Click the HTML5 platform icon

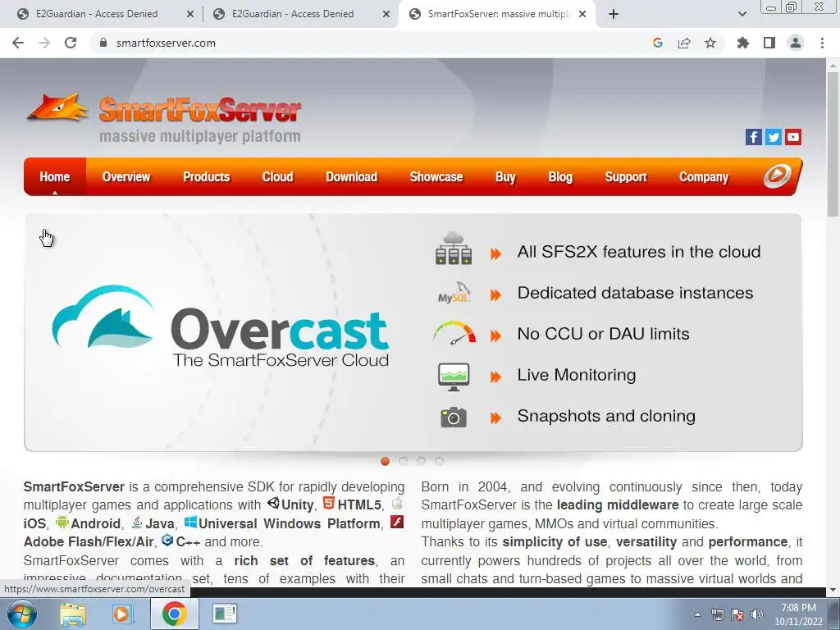pyautogui.click(x=328, y=503)
